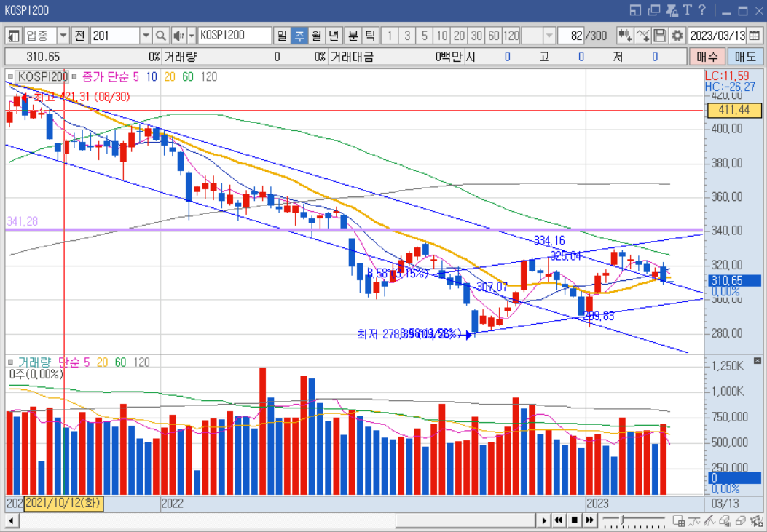This screenshot has height=532, width=767.
Task: Open the 업종 market type dropdown
Action: click(x=63, y=36)
